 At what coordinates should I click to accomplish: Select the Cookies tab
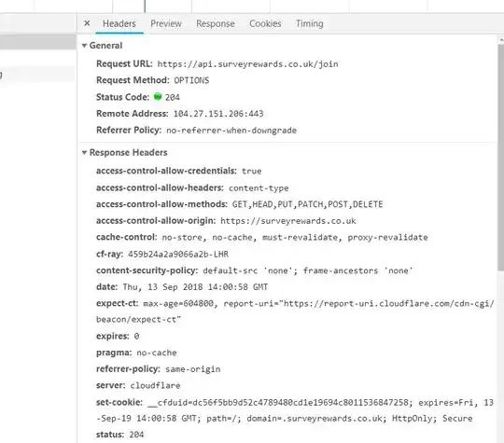pos(265,23)
